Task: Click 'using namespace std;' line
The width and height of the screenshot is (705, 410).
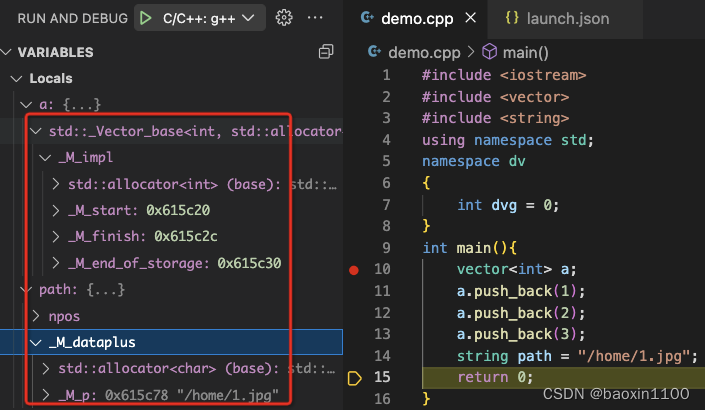Action: [508, 140]
